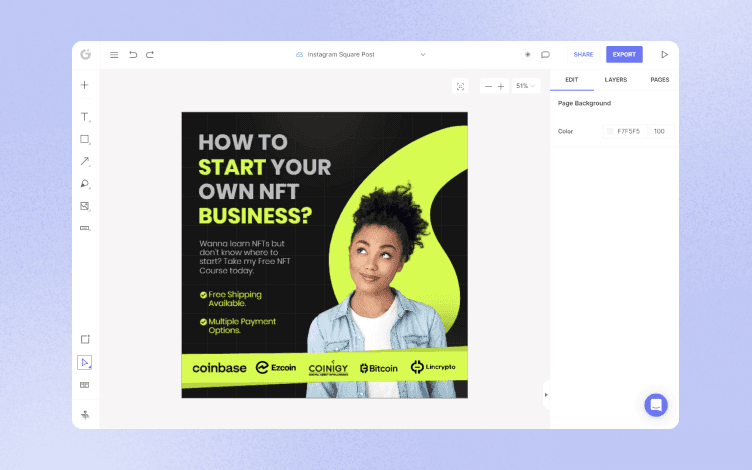This screenshot has height=470, width=752.
Task: Start presentation play icon
Action: pyautogui.click(x=664, y=55)
